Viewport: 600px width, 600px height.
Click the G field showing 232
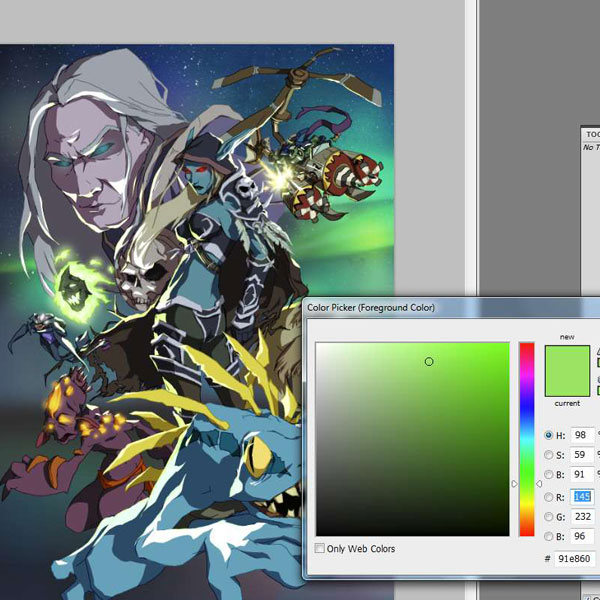click(582, 517)
